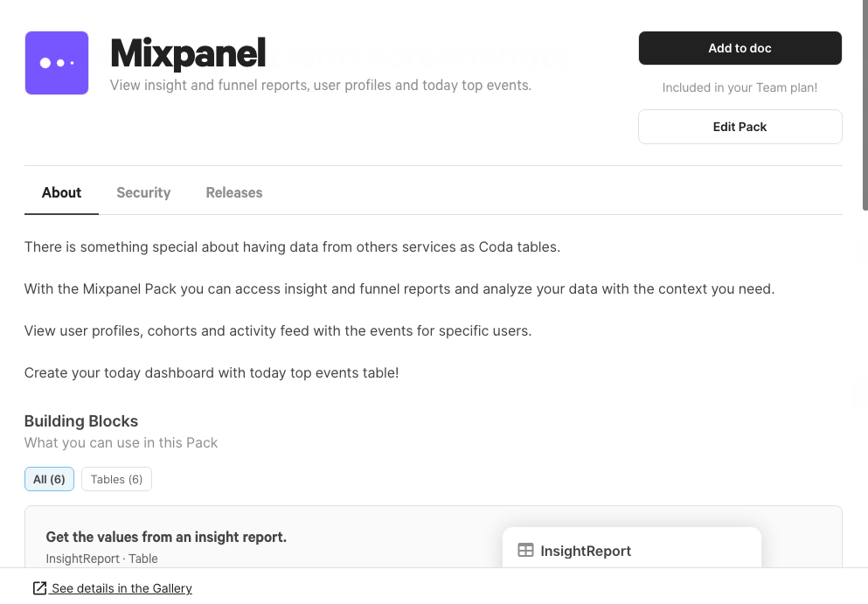Image resolution: width=868 pixels, height=604 pixels.
Task: Go to the Releases tab
Action: 234,192
